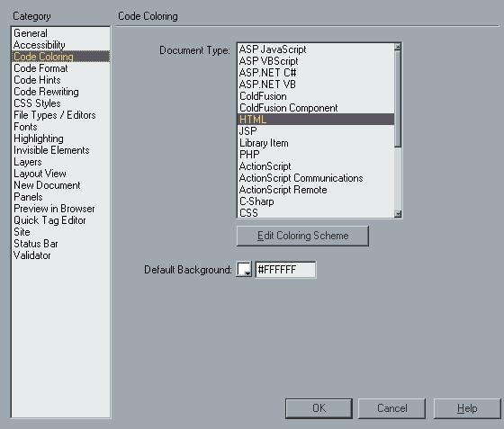Open the Quick Tag Editor category

point(61,220)
